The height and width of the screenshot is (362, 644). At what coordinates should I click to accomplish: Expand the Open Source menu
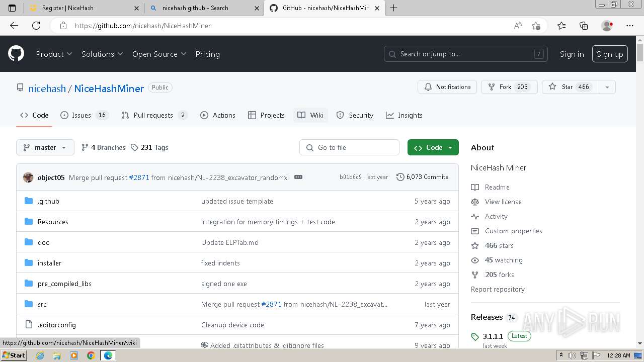[x=159, y=54]
